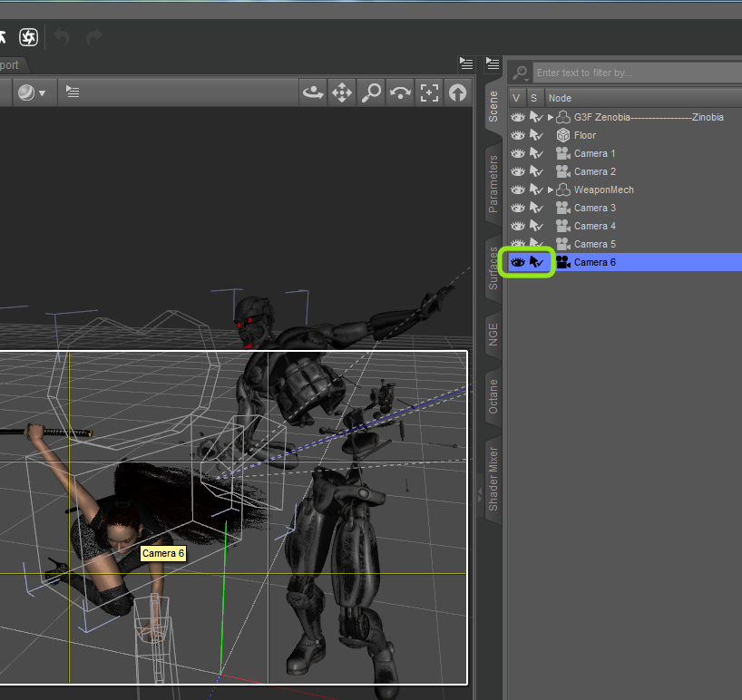
Task: Click the render aperture icon in toolbar
Action: (x=28, y=37)
